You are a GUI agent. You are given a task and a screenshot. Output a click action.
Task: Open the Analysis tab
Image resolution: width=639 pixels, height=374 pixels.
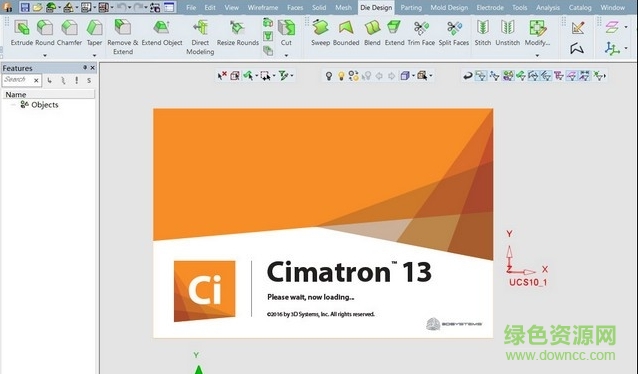pos(547,7)
